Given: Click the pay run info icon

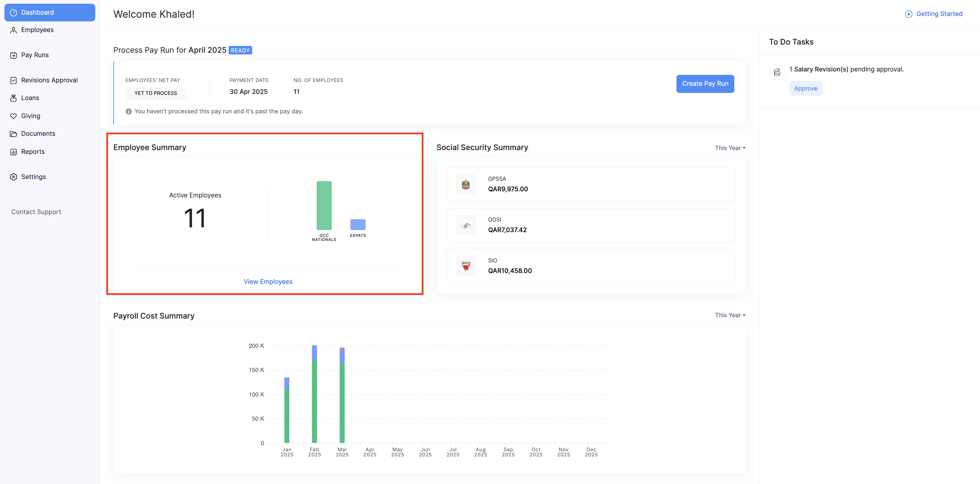Looking at the screenshot, I should [129, 112].
